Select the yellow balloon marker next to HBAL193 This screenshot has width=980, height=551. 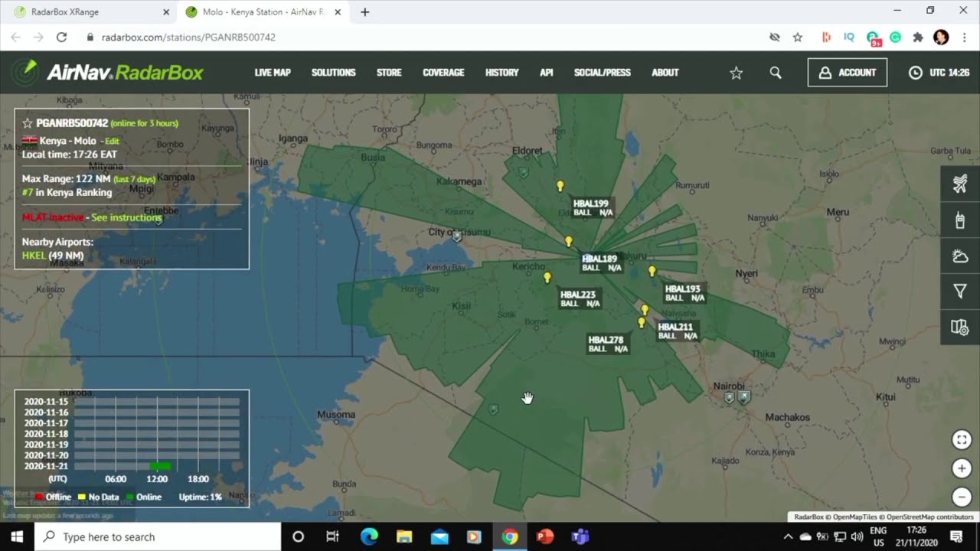coord(652,271)
